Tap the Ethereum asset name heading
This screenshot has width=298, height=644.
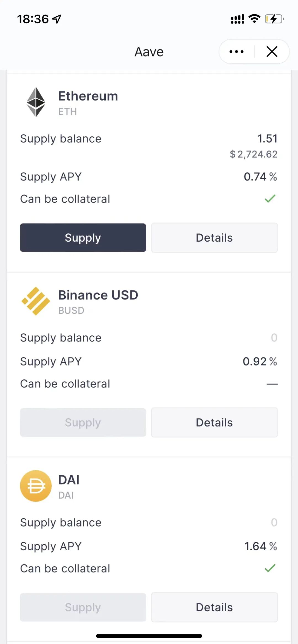(x=88, y=96)
